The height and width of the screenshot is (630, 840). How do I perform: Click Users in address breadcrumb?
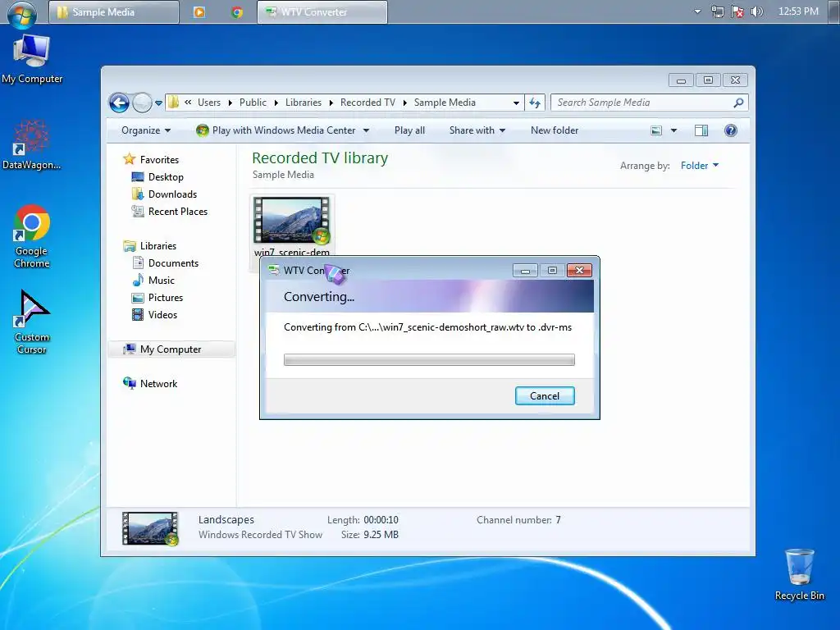[x=209, y=103]
